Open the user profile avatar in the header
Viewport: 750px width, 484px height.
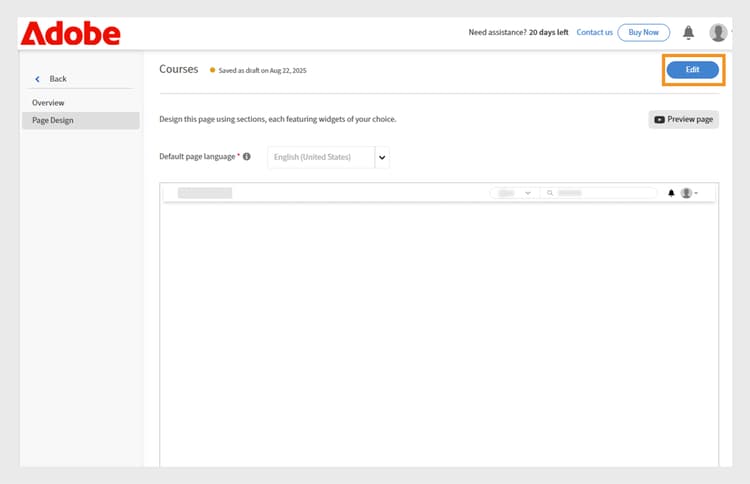click(x=718, y=33)
